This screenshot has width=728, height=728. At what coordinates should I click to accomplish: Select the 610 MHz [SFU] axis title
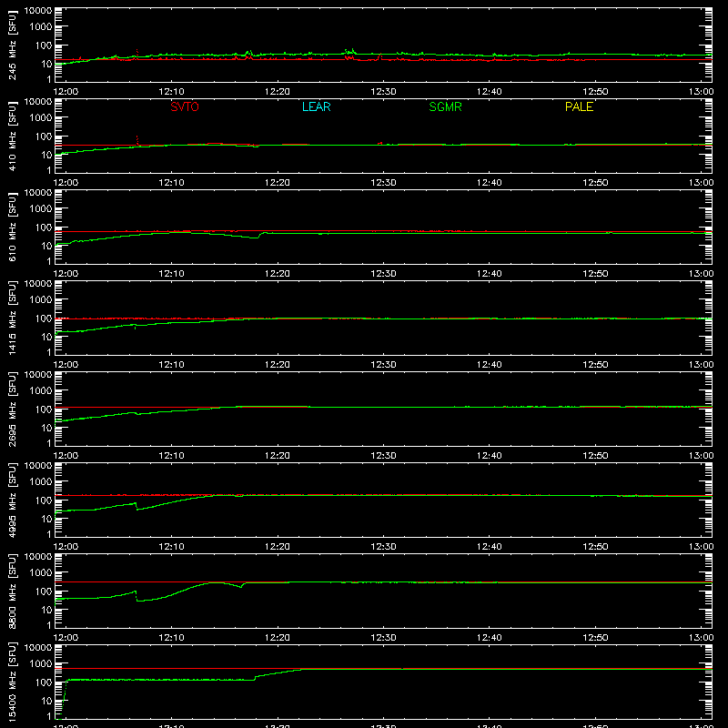pyautogui.click(x=12, y=227)
